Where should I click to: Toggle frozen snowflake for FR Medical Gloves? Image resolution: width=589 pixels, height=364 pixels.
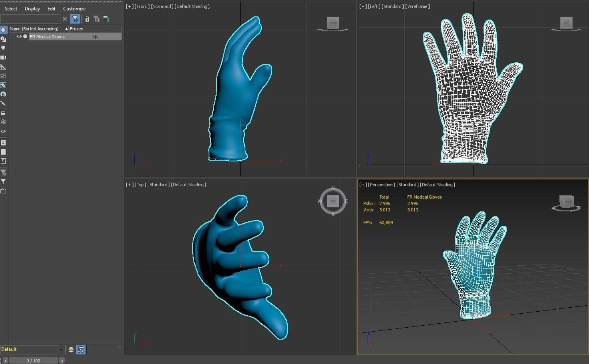[x=95, y=37]
